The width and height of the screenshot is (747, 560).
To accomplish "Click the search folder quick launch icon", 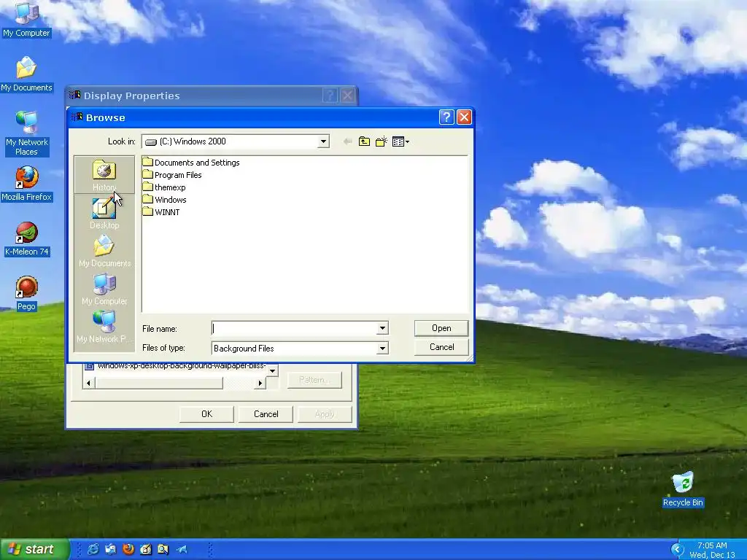I will tap(163, 549).
